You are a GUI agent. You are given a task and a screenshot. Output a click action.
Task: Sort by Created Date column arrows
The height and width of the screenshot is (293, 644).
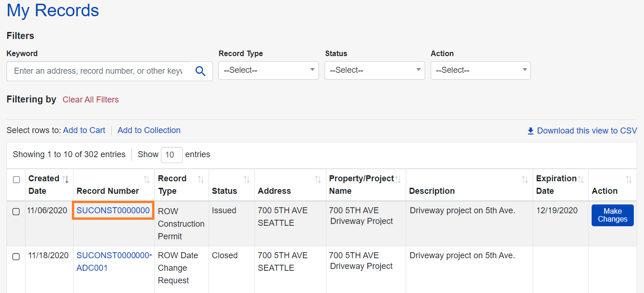pyautogui.click(x=65, y=179)
